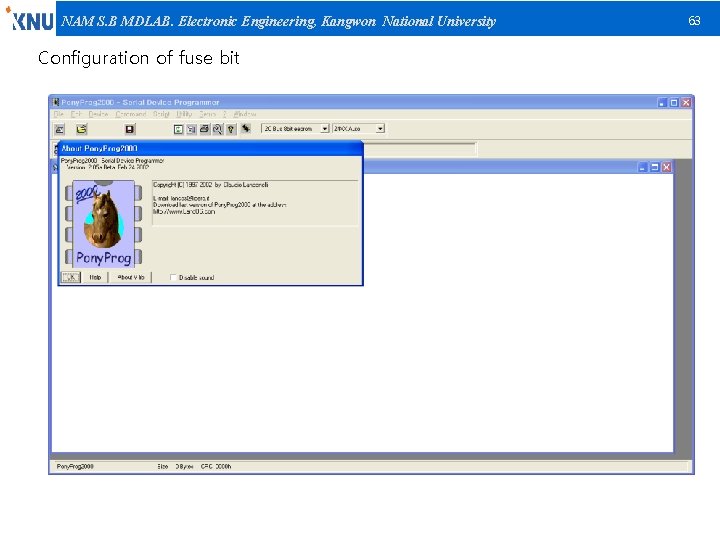Open the Utility menu

tap(185, 114)
